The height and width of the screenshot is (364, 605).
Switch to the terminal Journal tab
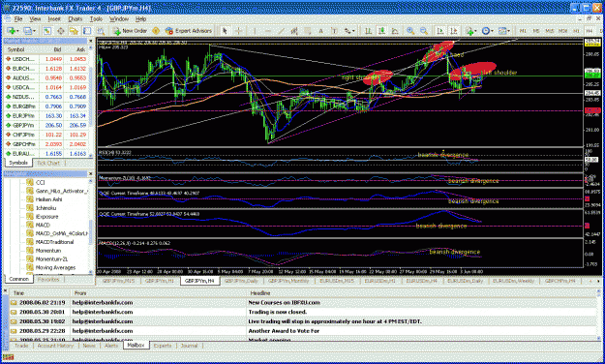click(189, 346)
